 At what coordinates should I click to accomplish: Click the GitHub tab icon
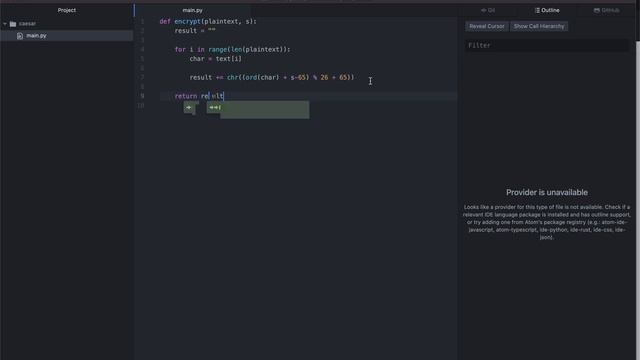597,10
